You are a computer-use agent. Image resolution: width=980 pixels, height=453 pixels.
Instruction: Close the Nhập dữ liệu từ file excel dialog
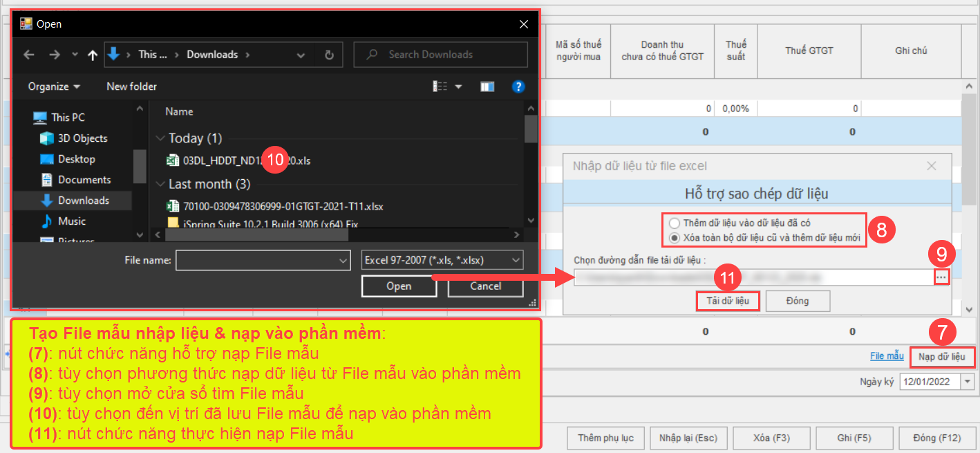932,166
